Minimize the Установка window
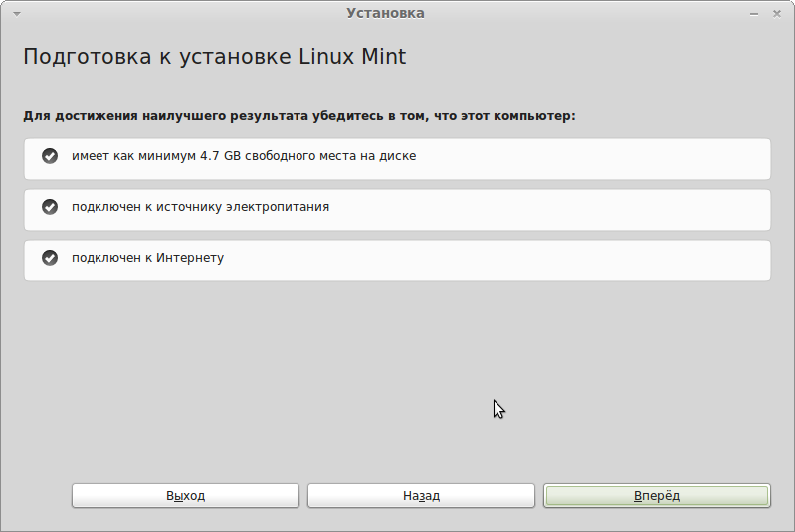The height and width of the screenshot is (532, 795). 754,14
